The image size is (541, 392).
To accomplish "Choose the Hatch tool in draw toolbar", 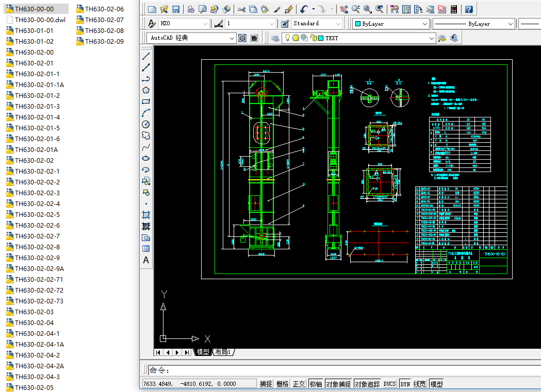I will pos(146,215).
